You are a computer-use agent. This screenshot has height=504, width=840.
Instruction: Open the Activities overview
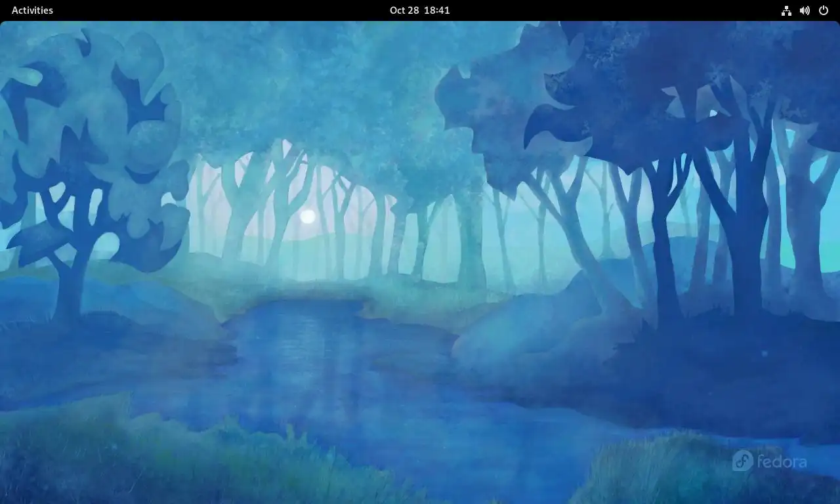pyautogui.click(x=32, y=10)
